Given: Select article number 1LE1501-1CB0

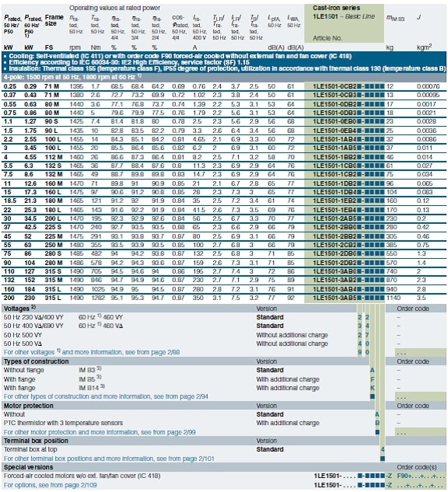Looking at the screenshot, I should (334, 166).
